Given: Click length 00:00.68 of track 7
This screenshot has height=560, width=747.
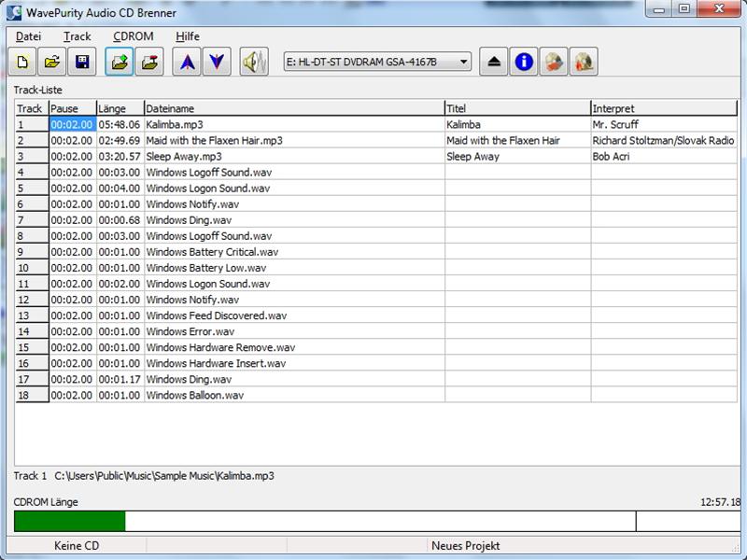Looking at the screenshot, I should click(x=120, y=220).
